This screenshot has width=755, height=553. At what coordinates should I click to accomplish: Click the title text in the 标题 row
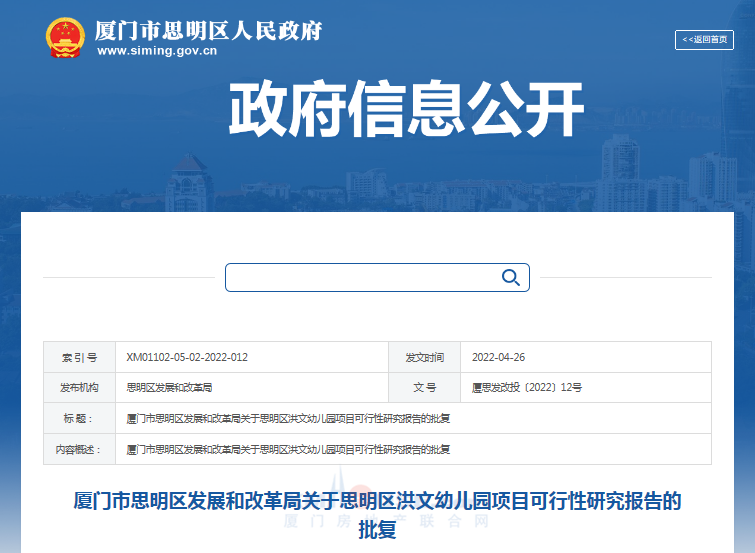pos(288,418)
